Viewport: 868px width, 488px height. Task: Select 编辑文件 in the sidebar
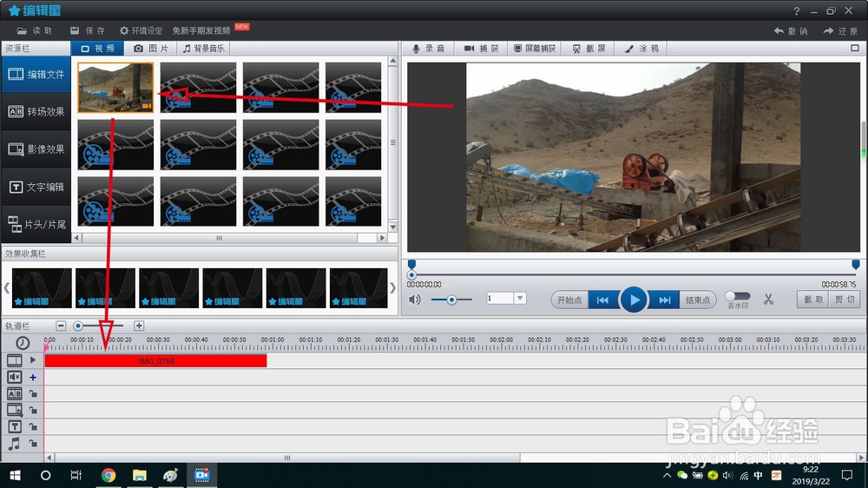pos(36,74)
